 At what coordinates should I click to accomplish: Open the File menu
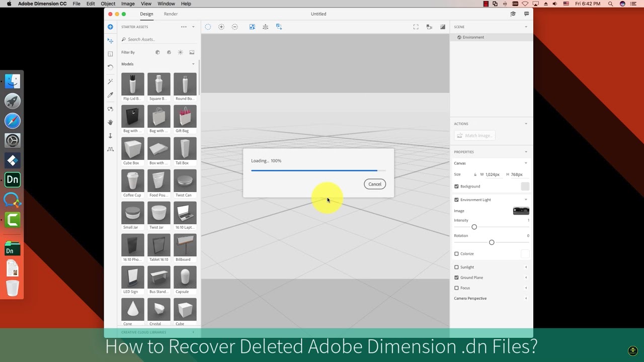tap(76, 4)
